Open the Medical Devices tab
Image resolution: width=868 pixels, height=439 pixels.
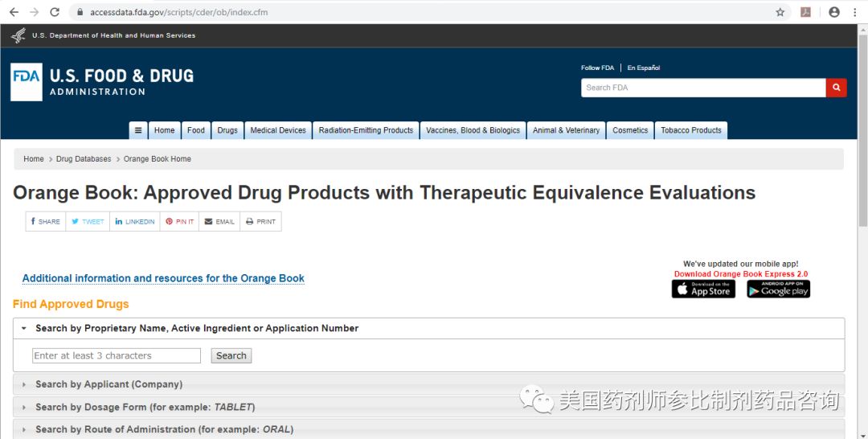pyautogui.click(x=278, y=130)
